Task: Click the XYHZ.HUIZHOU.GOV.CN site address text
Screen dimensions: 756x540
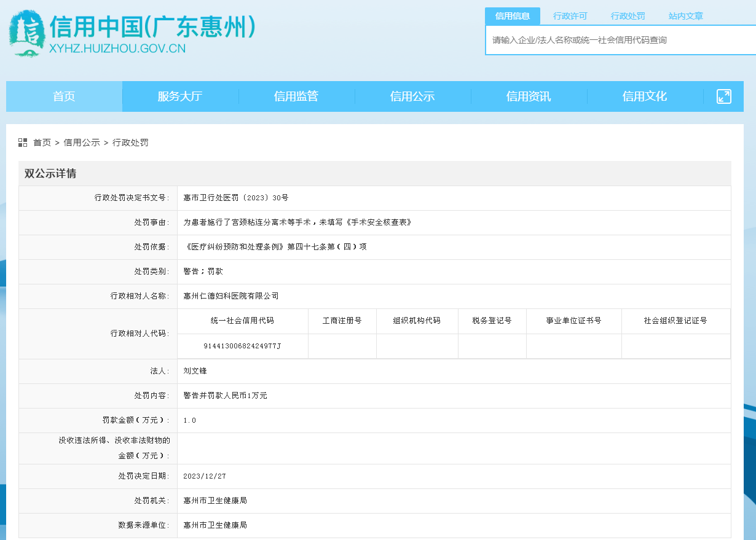Action: 117,49
